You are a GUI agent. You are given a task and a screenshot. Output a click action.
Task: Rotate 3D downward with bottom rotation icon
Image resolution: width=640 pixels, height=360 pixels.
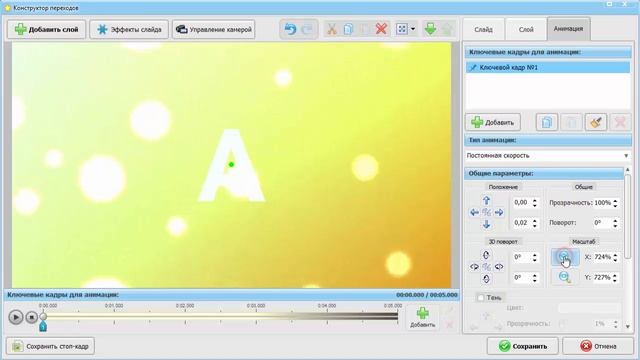[486, 279]
